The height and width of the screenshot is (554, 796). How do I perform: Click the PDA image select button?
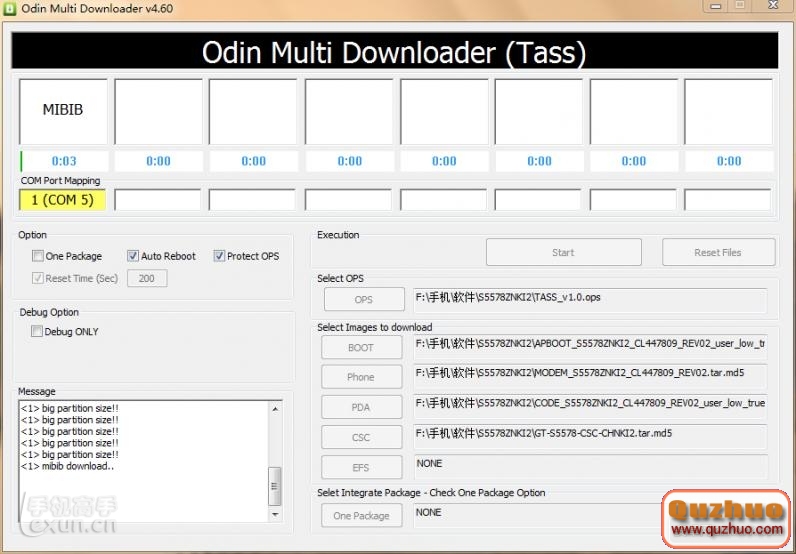tap(361, 407)
